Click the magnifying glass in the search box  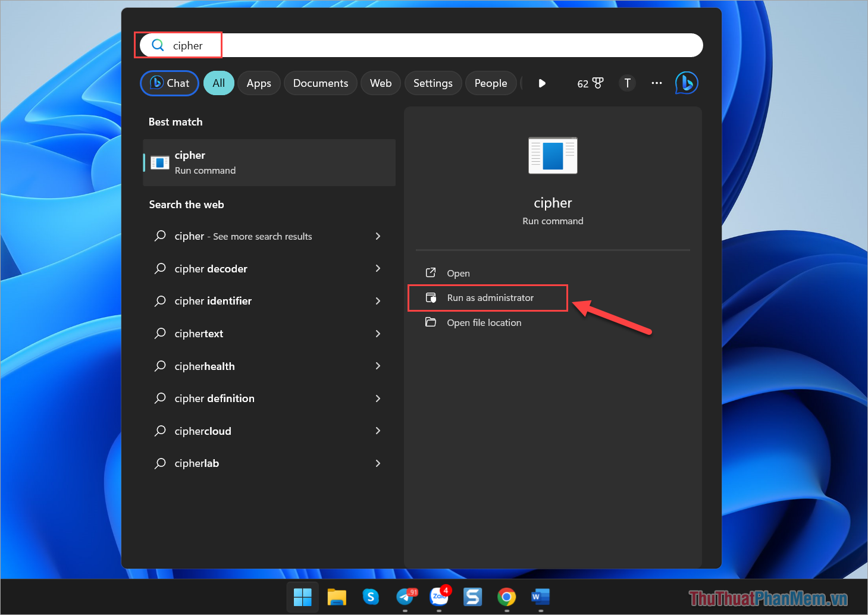click(158, 45)
